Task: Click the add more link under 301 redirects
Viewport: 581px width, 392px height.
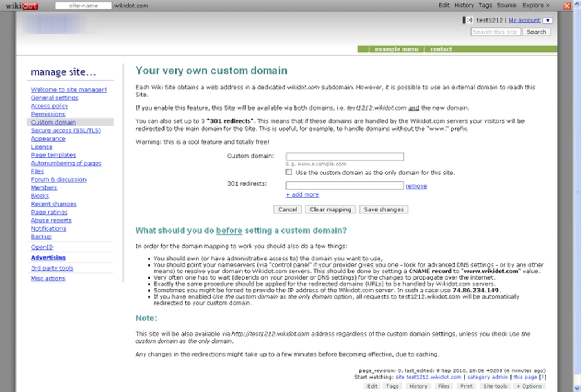Action: [x=302, y=194]
